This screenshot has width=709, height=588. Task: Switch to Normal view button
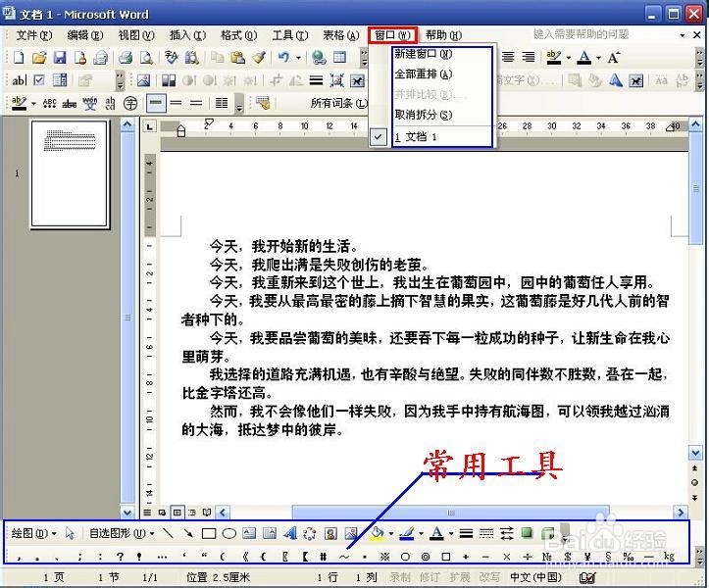point(147,513)
